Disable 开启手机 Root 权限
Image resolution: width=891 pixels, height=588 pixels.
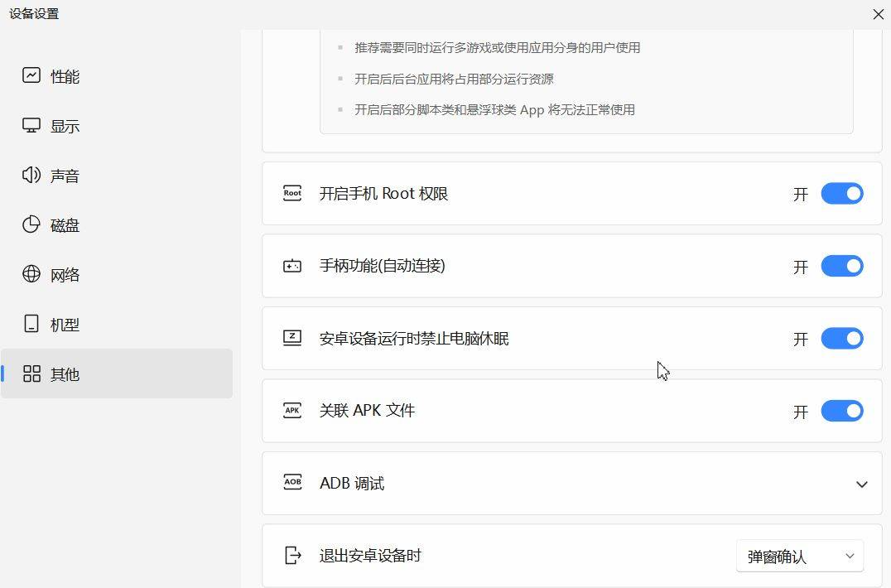point(841,193)
